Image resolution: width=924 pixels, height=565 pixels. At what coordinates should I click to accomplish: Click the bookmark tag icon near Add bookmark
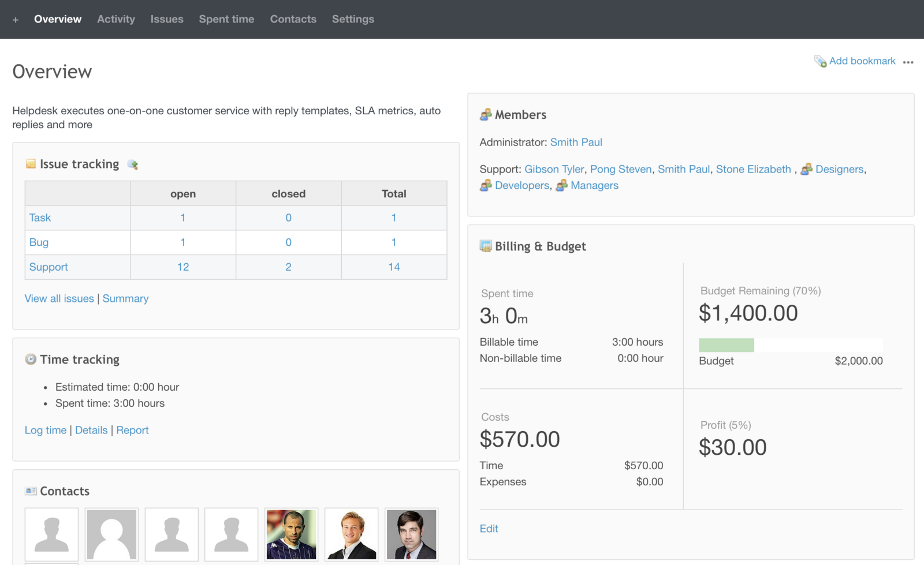coord(819,61)
